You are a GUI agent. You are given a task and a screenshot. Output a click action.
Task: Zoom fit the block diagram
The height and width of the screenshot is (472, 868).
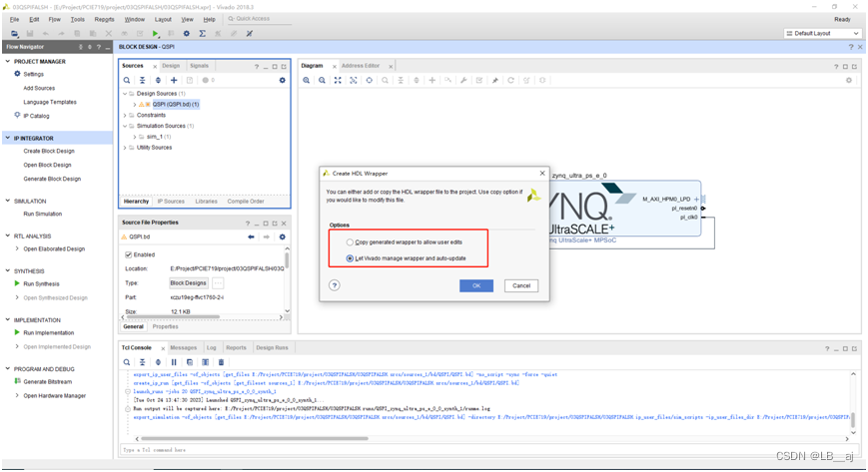point(338,80)
